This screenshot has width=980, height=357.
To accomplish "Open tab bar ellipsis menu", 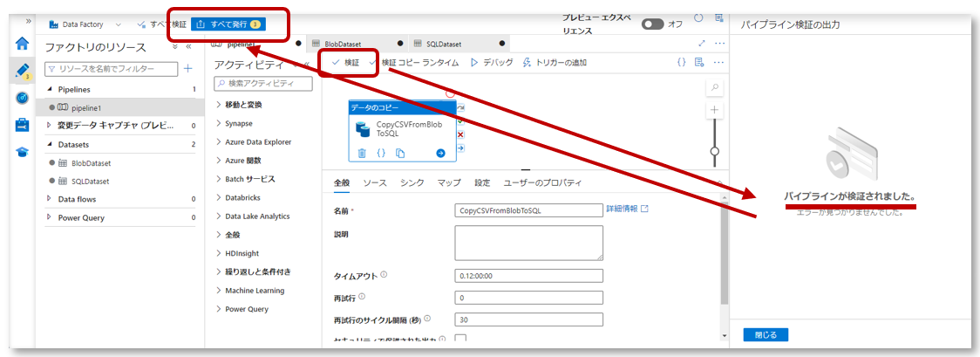I will click(719, 43).
